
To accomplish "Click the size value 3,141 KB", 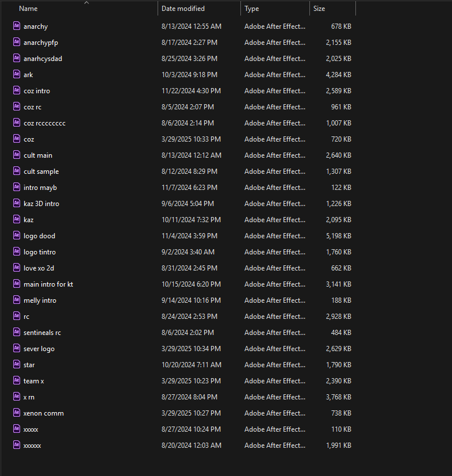I will (x=339, y=284).
